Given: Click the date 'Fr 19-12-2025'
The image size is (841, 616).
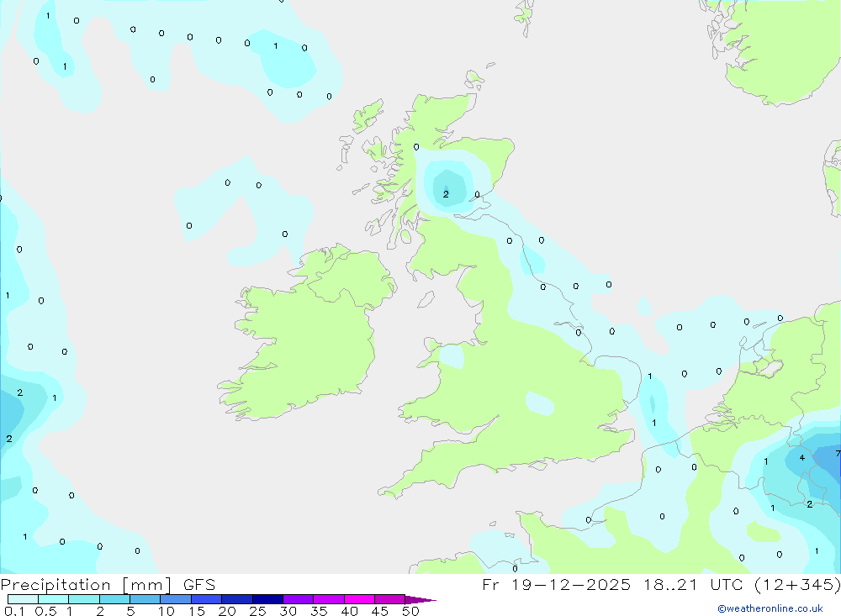Looking at the screenshot, I should point(556,584).
